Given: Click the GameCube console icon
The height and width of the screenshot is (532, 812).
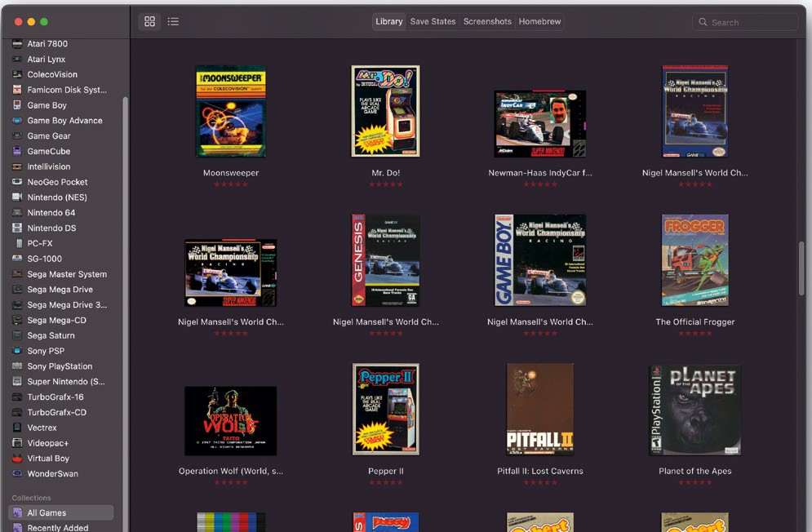Looking at the screenshot, I should [17, 151].
